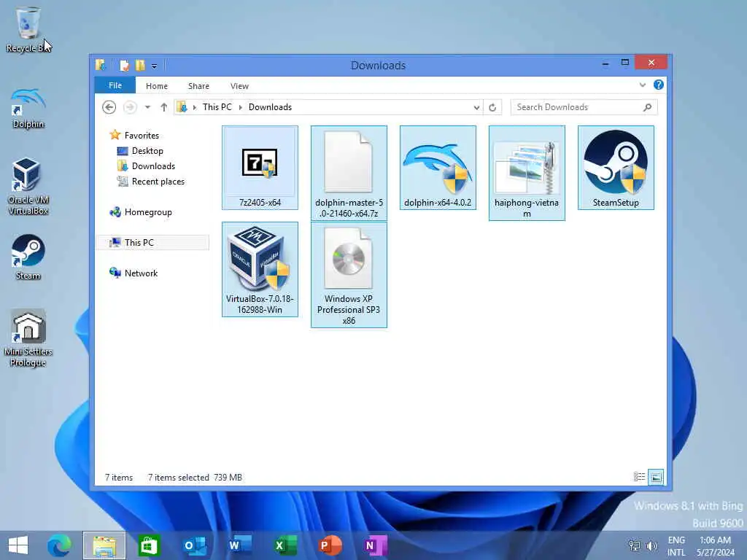
Task: Open recent locations dropdown arrow
Action: [147, 107]
